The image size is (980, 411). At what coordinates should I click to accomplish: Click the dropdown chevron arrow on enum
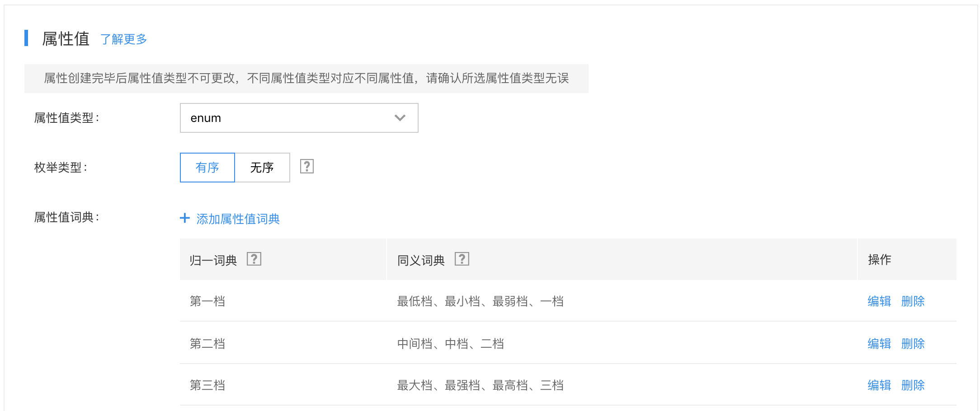coord(400,118)
